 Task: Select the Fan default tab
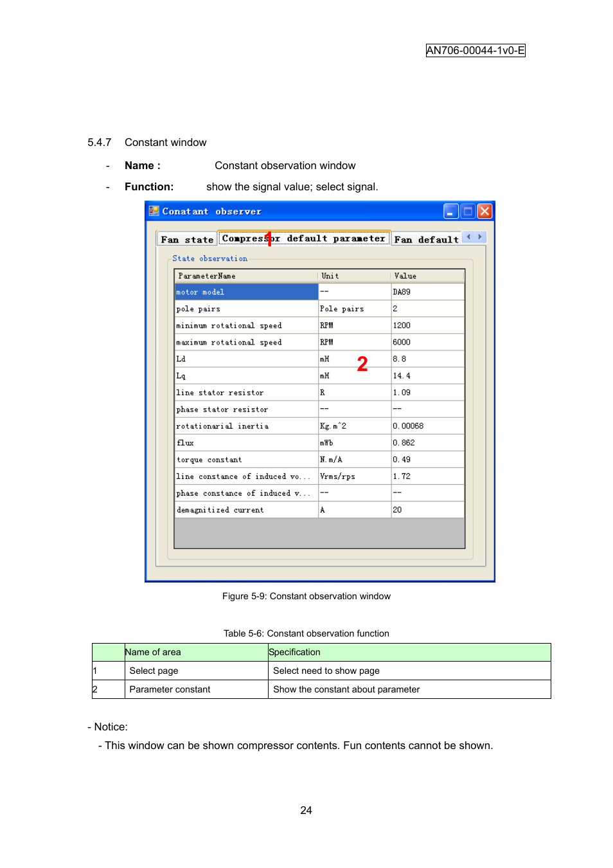[427, 239]
